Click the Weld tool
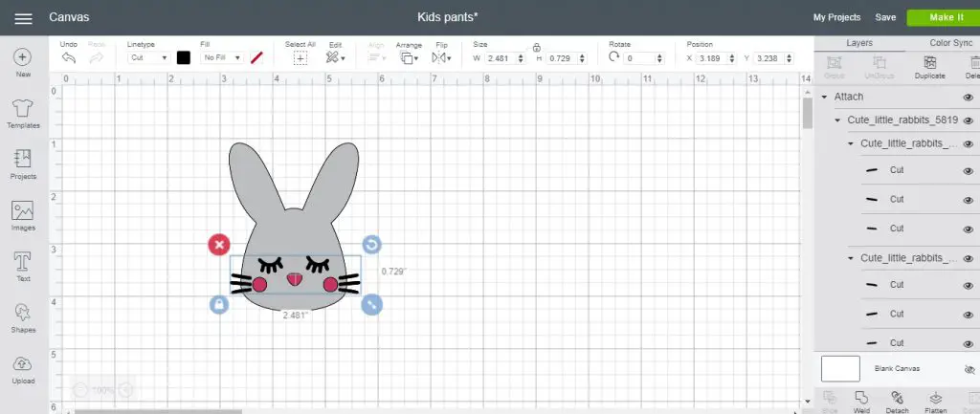This screenshot has height=414, width=980. pos(861,403)
